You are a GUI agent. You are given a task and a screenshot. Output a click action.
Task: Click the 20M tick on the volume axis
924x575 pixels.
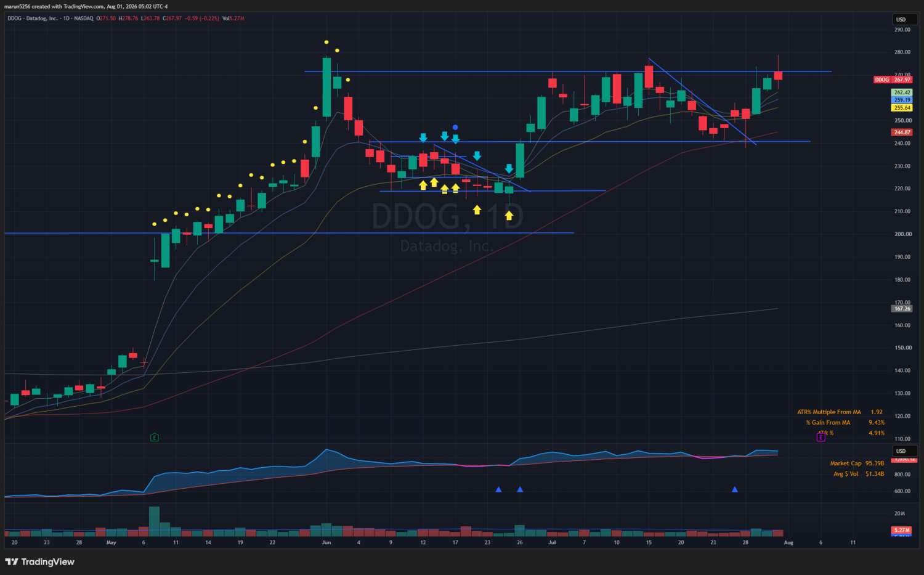(899, 513)
